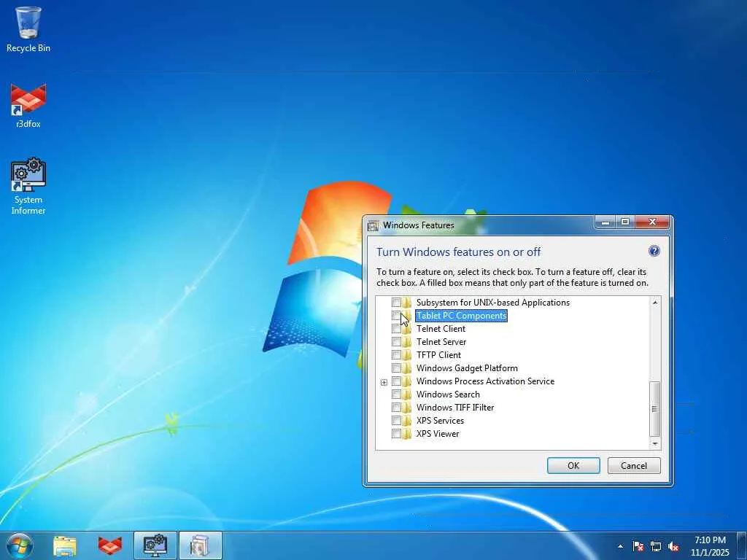This screenshot has height=560, width=747.
Task: Enable Subsystem for UNIX-based Applications checkbox
Action: pos(396,303)
